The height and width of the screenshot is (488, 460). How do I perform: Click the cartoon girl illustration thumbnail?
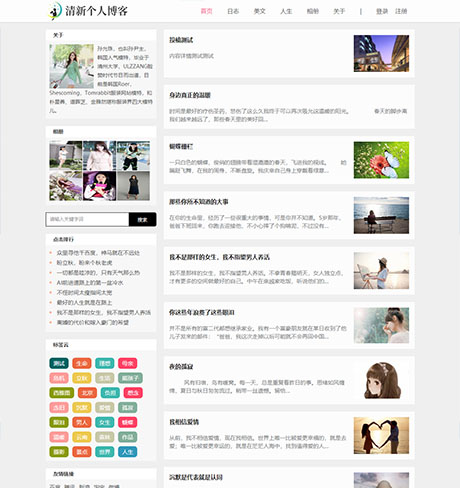[382, 380]
